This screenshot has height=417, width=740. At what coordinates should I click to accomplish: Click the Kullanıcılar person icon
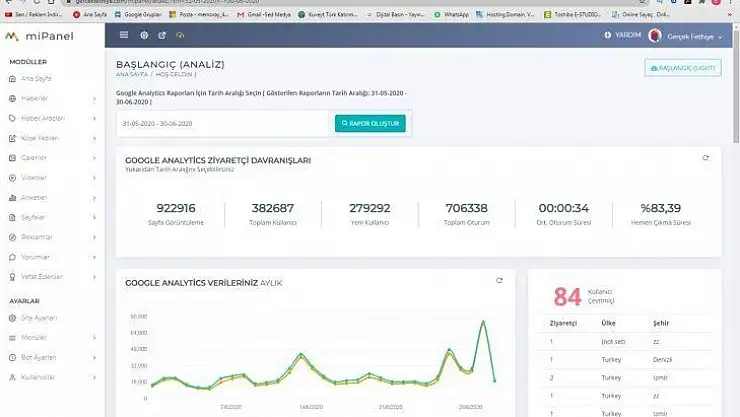coord(12,377)
